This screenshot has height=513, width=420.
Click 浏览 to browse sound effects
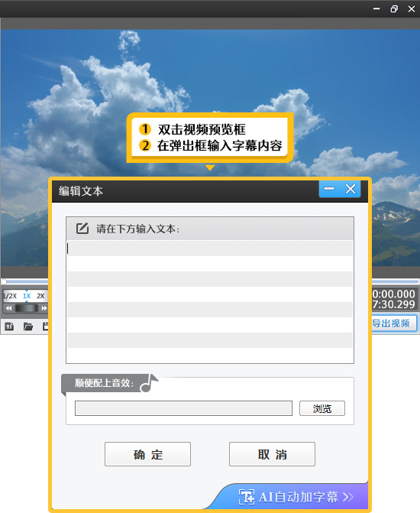(x=322, y=408)
